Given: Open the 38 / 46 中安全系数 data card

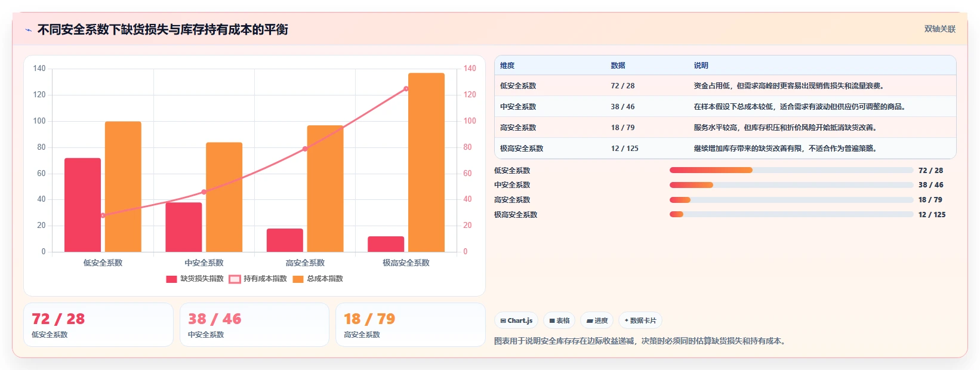Looking at the screenshot, I should click(x=254, y=325).
